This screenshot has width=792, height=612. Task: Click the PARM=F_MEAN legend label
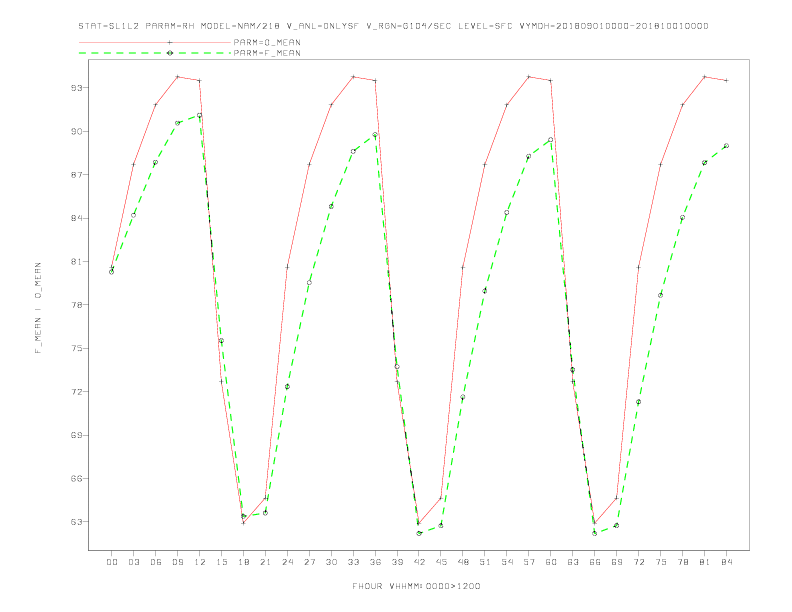[267, 53]
